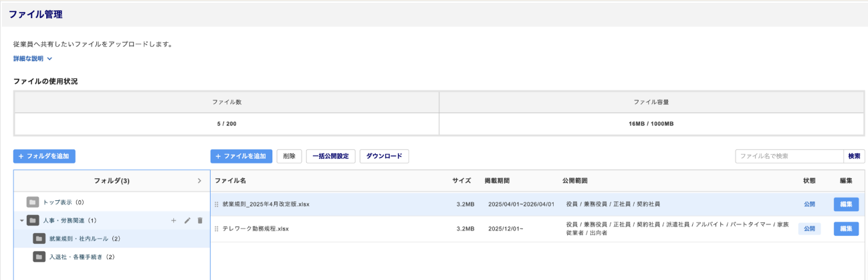The image size is (868, 280).
Task: Click pencil edit icon on 人事・労務関連 folder
Action: click(x=187, y=220)
